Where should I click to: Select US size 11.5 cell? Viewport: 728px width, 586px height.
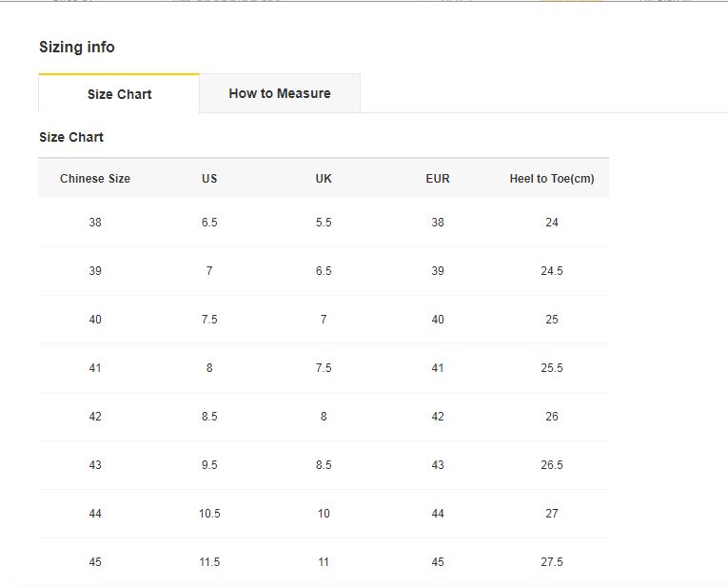pos(209,562)
